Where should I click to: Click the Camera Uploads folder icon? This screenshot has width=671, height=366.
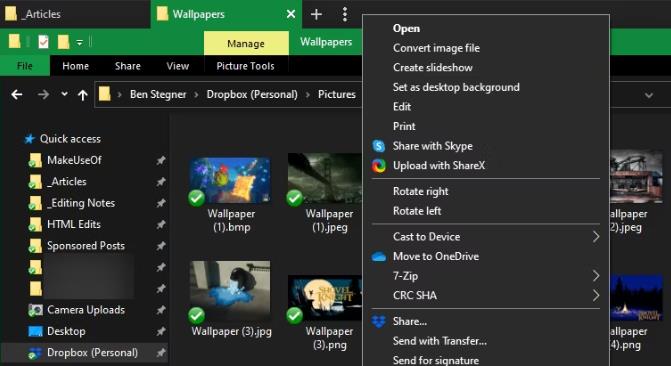(35, 310)
